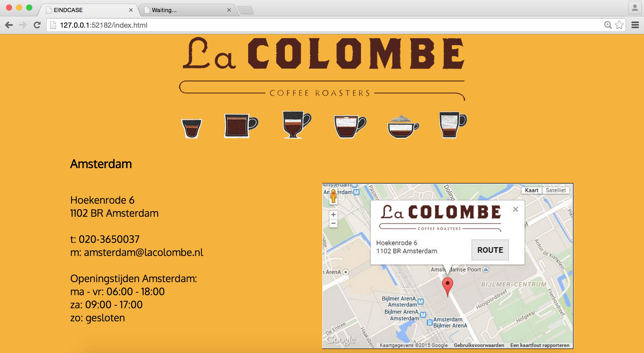Zoom out the map with minus button

click(333, 223)
